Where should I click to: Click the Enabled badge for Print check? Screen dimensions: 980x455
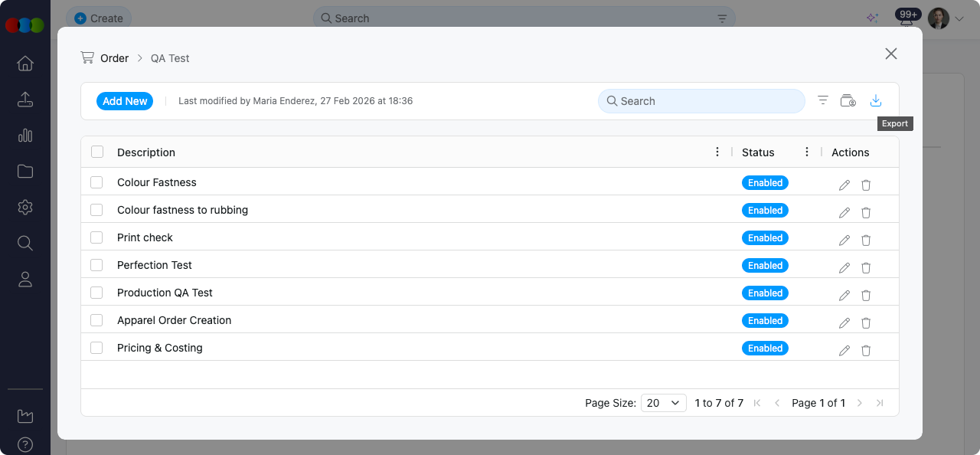pos(765,238)
